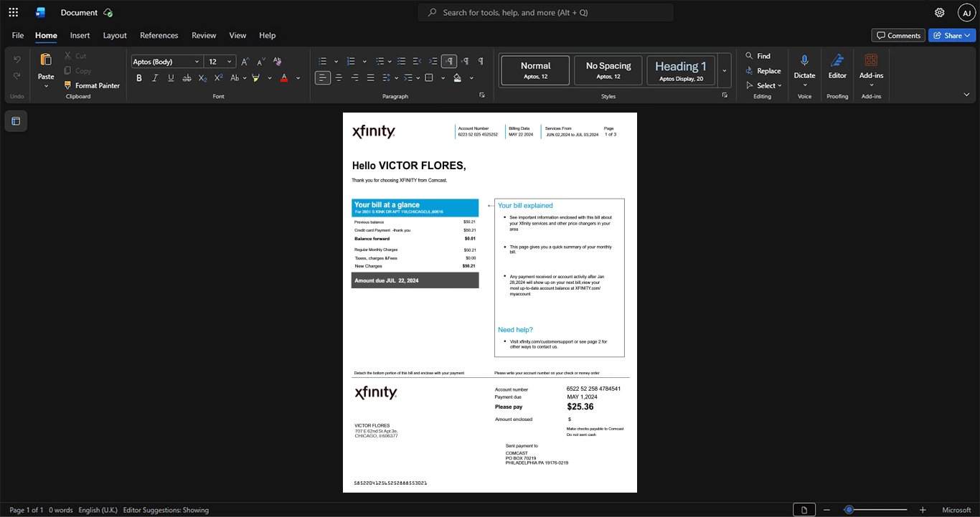The image size is (980, 517).
Task: Open the Select dropdown
Action: coord(764,85)
